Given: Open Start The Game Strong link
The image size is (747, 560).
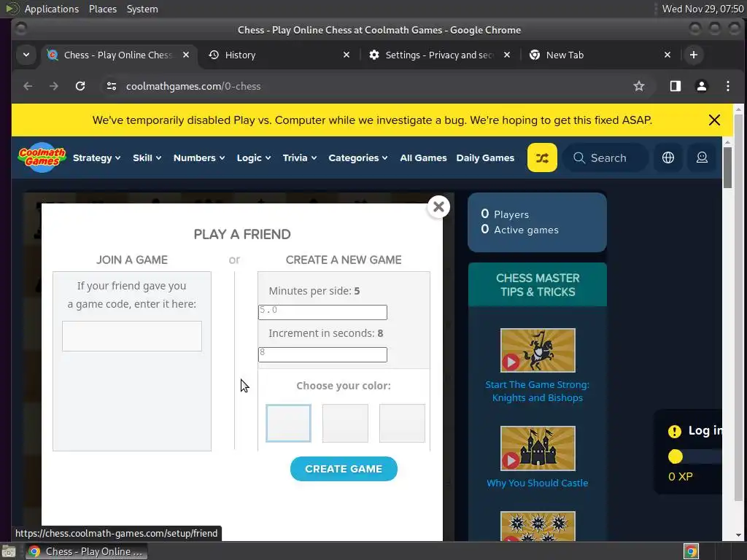Looking at the screenshot, I should 538,391.
